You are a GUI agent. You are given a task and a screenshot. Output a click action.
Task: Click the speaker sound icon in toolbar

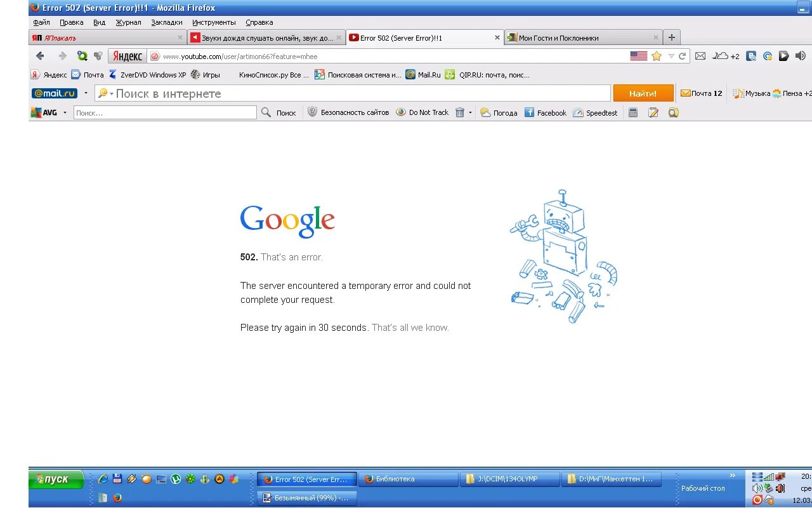[800, 56]
